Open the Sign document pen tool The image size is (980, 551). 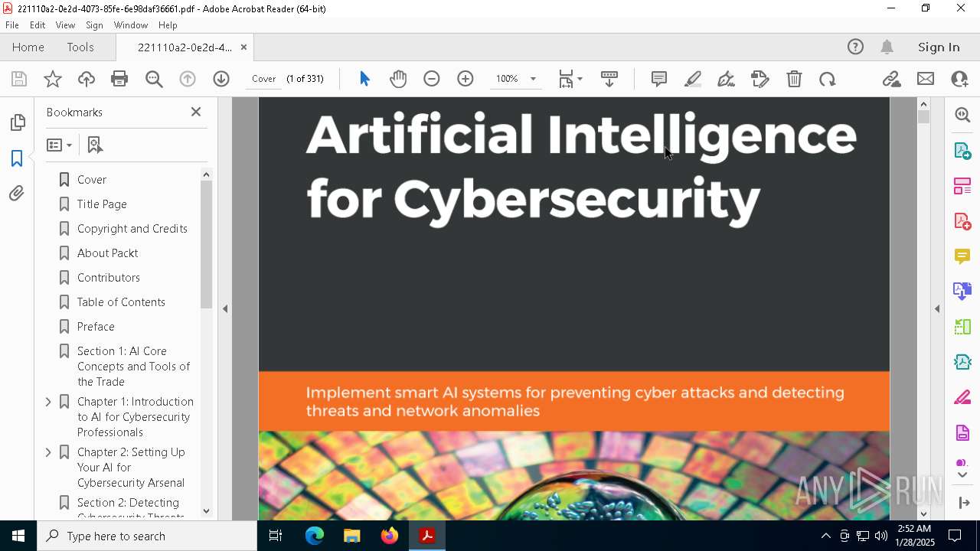click(726, 79)
